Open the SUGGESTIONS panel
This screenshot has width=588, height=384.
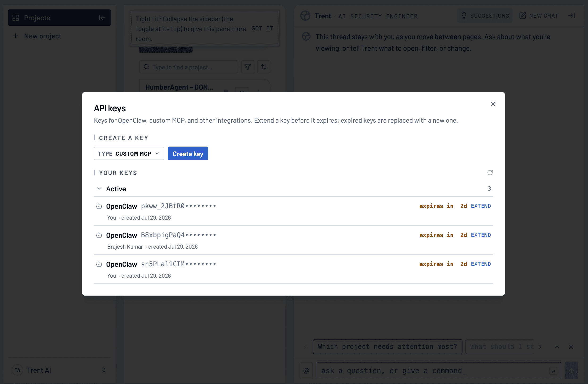point(485,16)
